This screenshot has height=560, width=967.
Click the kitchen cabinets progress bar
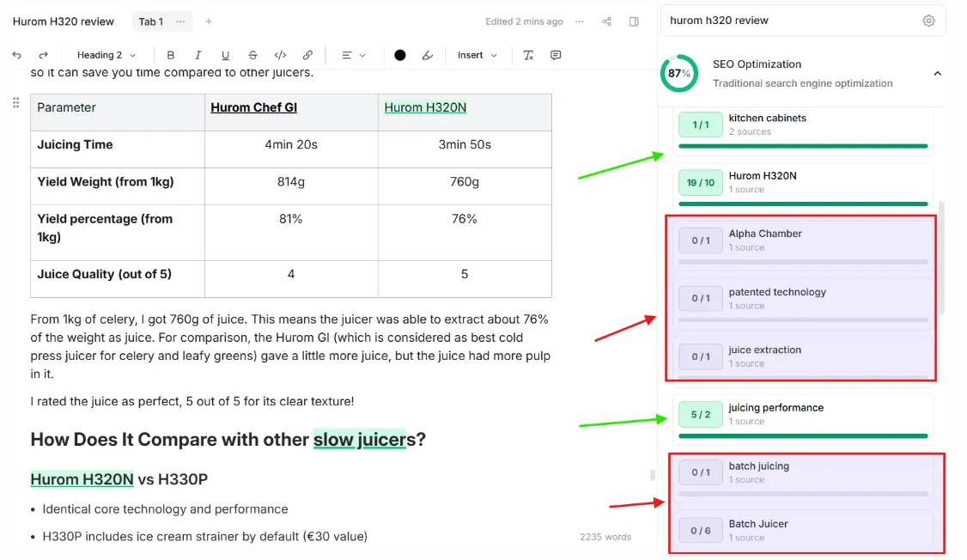pos(803,146)
